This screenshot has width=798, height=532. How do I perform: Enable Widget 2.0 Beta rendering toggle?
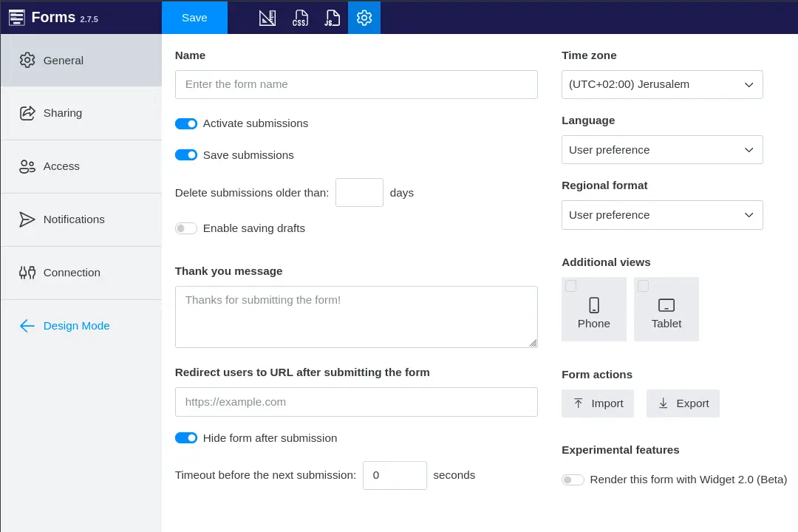(x=573, y=480)
